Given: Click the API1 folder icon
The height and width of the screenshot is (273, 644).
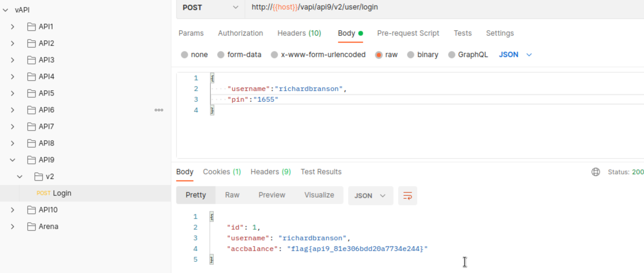Looking at the screenshot, I should tap(31, 27).
